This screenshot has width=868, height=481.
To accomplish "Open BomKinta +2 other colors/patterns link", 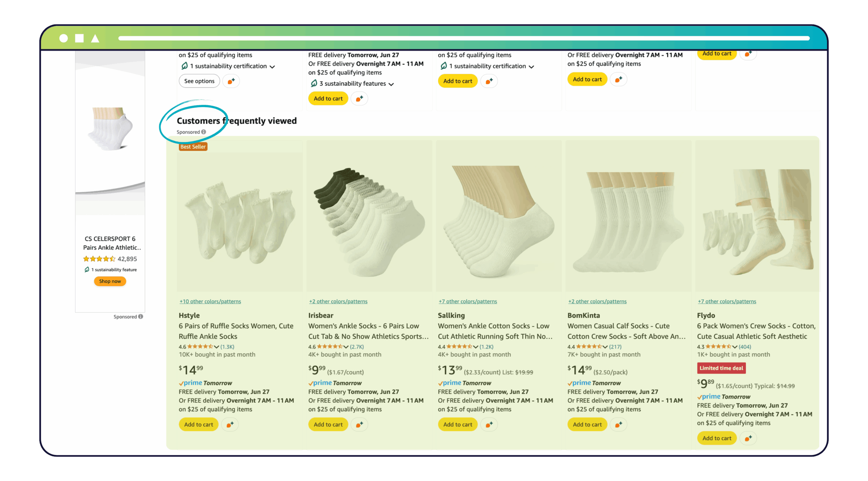I will (x=597, y=301).
